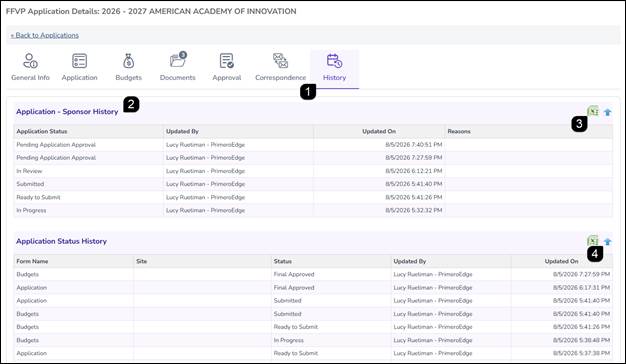Open the Budgets money bag icon
Image resolution: width=626 pixels, height=364 pixels.
(x=129, y=61)
